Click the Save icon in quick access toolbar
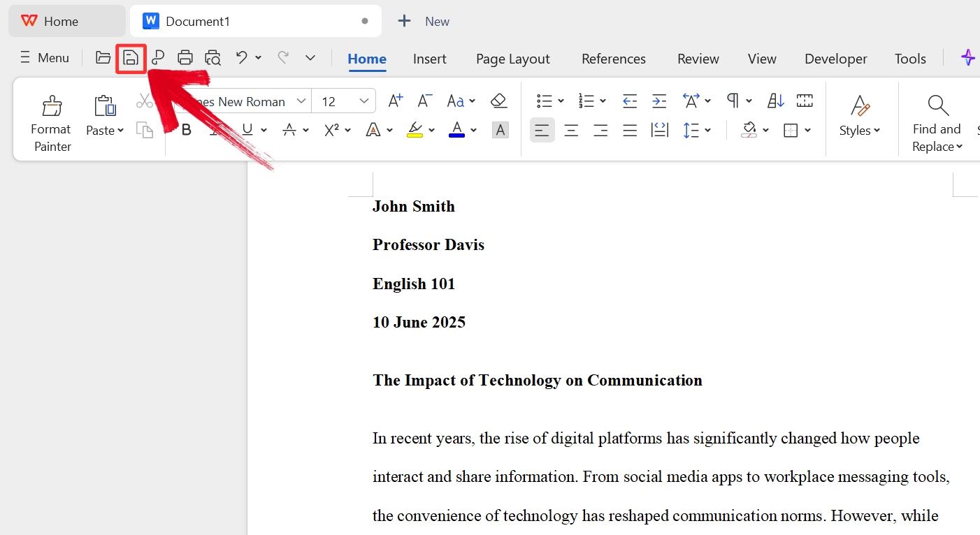This screenshot has height=535, width=980. click(x=131, y=58)
